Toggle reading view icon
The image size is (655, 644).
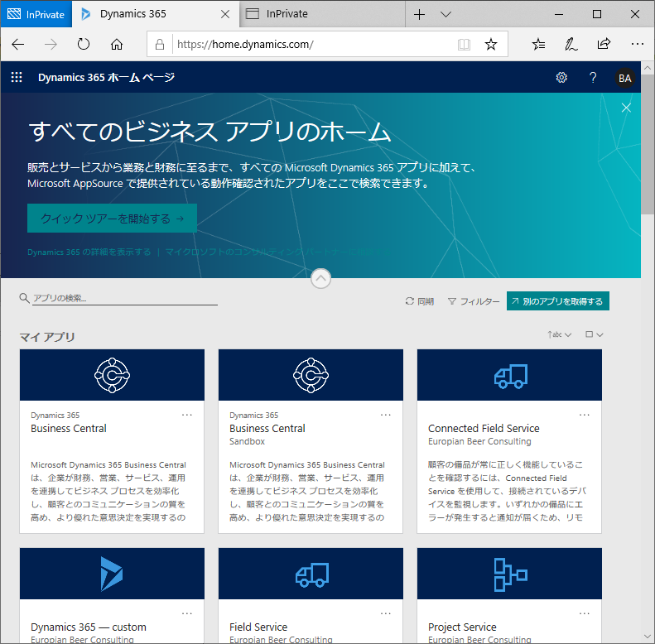[464, 44]
